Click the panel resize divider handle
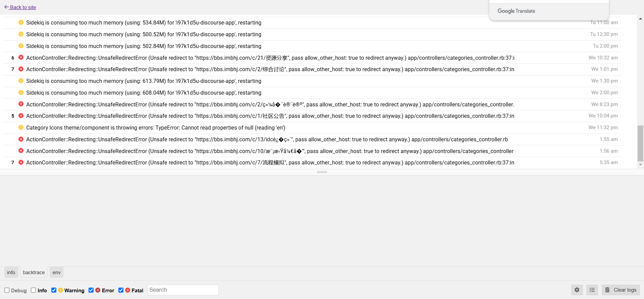The height and width of the screenshot is (299, 644). point(322,172)
